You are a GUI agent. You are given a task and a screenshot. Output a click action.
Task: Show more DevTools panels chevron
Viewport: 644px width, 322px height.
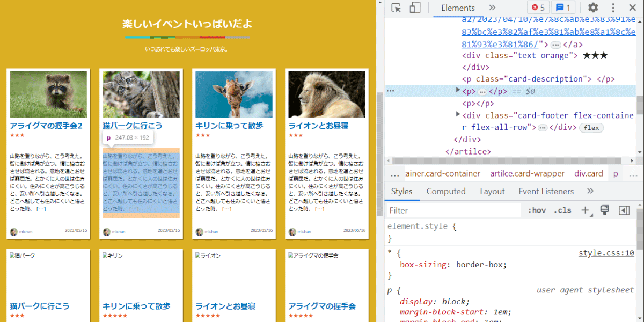[x=492, y=8]
